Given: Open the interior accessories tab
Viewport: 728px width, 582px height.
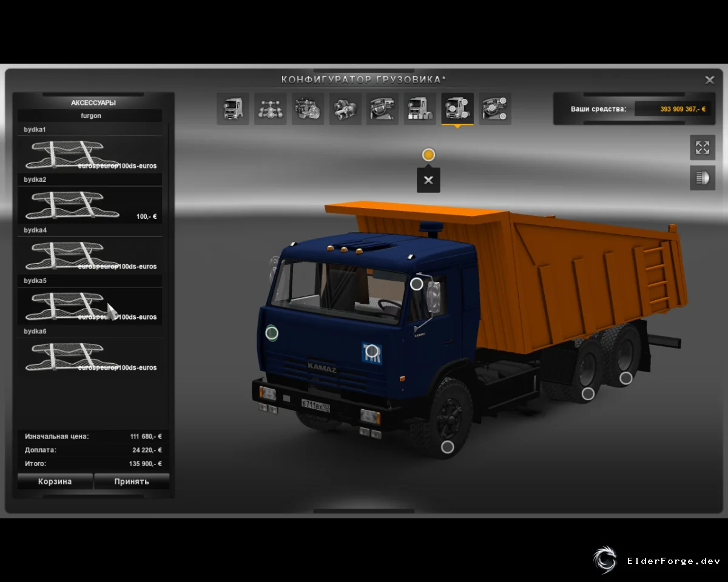Looking at the screenshot, I should point(495,109).
